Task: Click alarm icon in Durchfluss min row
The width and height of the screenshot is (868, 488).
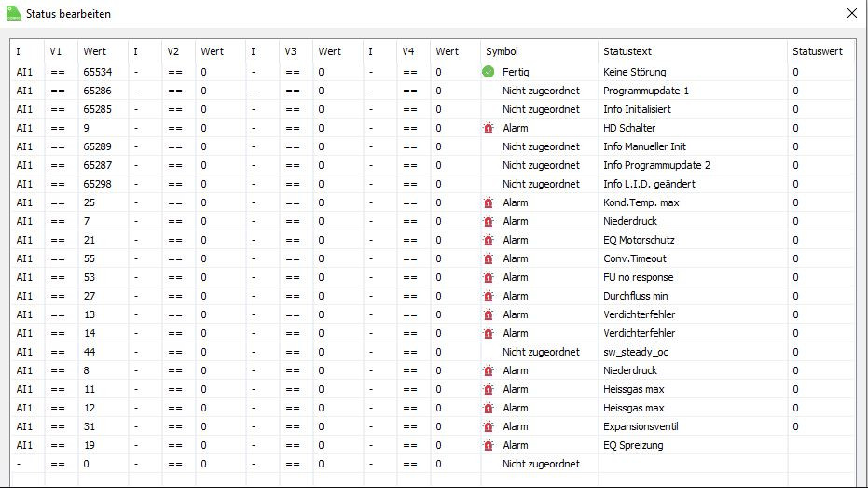Action: pyautogui.click(x=489, y=297)
